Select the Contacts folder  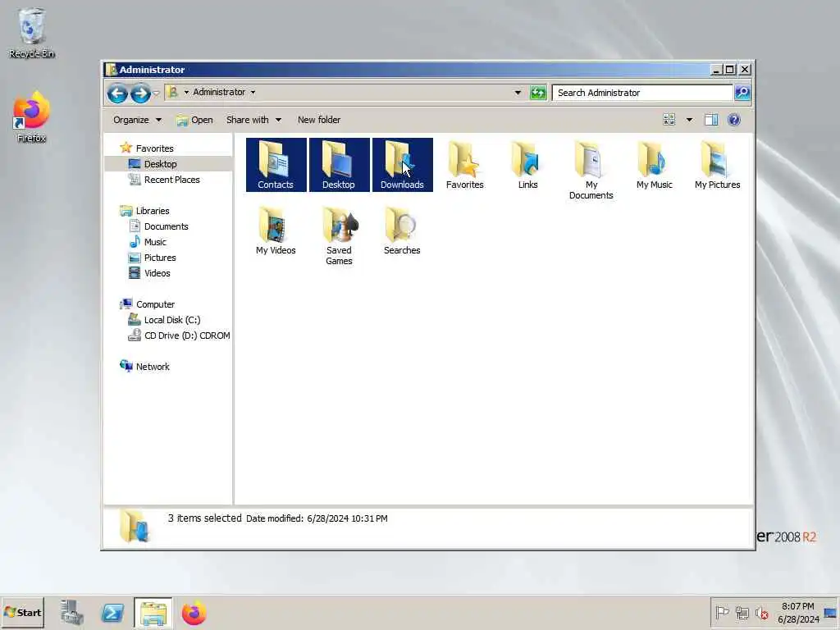click(x=276, y=165)
